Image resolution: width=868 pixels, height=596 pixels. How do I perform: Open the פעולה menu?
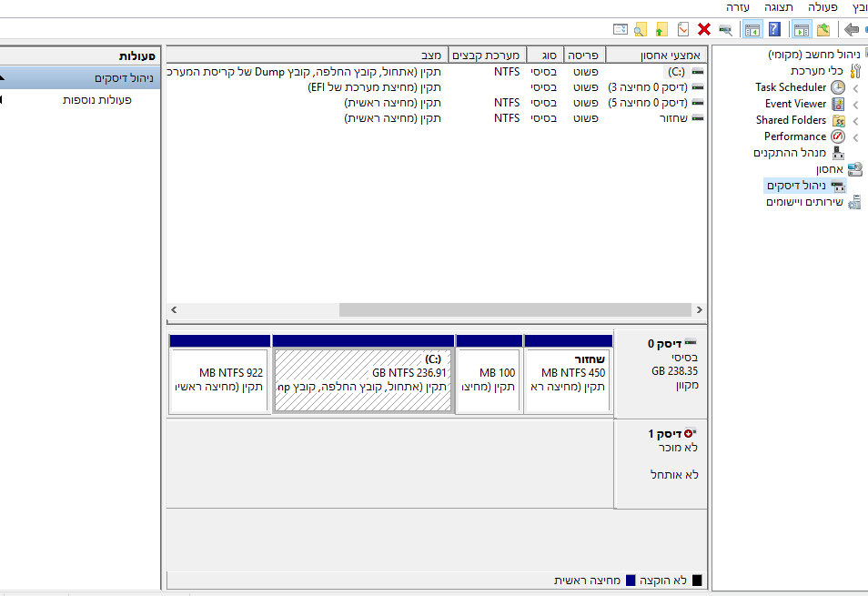(x=823, y=7)
